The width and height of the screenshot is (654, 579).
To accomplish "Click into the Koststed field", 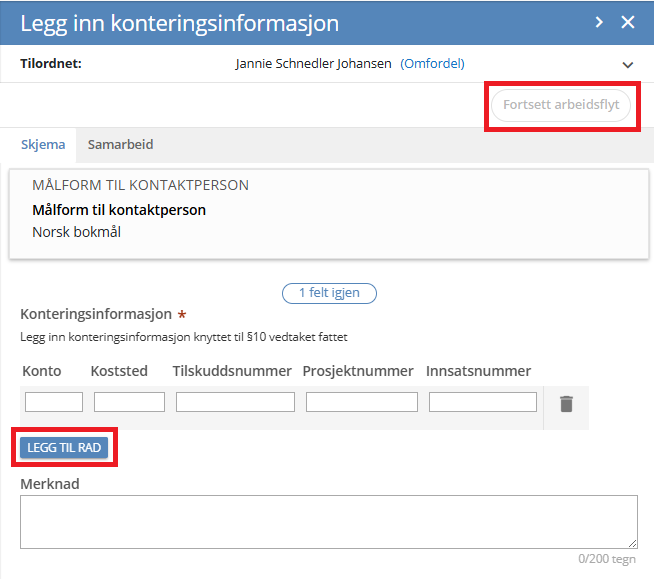I will pyautogui.click(x=129, y=402).
